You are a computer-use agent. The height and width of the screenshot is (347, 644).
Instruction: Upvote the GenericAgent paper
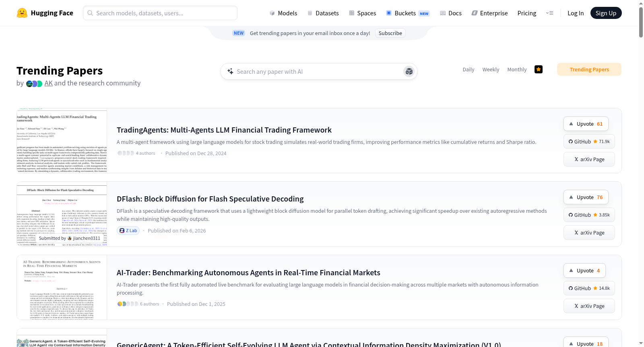[x=586, y=343]
